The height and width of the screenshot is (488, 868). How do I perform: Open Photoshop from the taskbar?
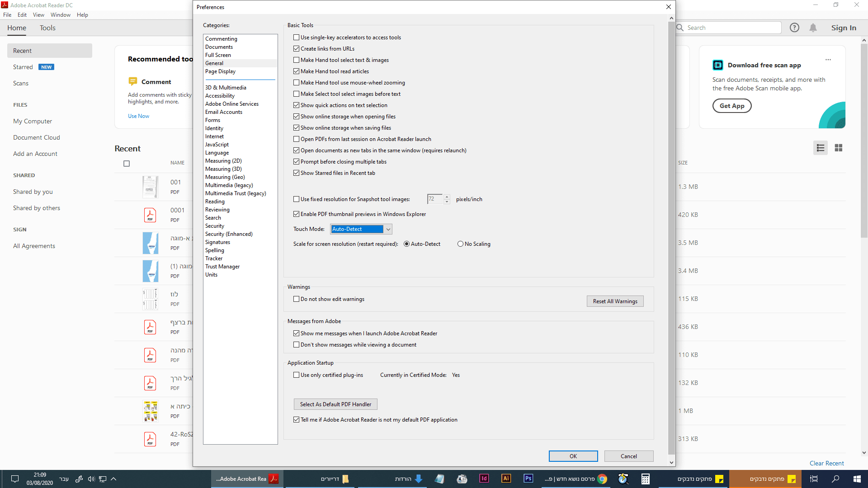528,479
